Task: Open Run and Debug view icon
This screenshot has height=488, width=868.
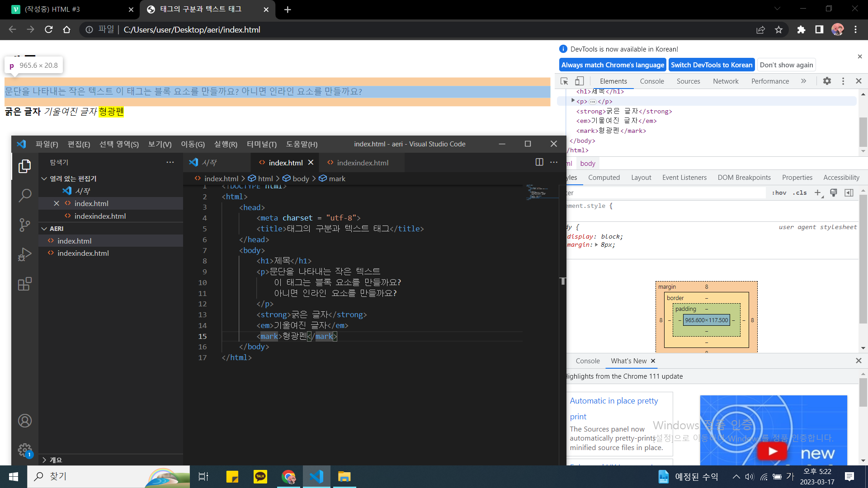Action: pos(25,254)
